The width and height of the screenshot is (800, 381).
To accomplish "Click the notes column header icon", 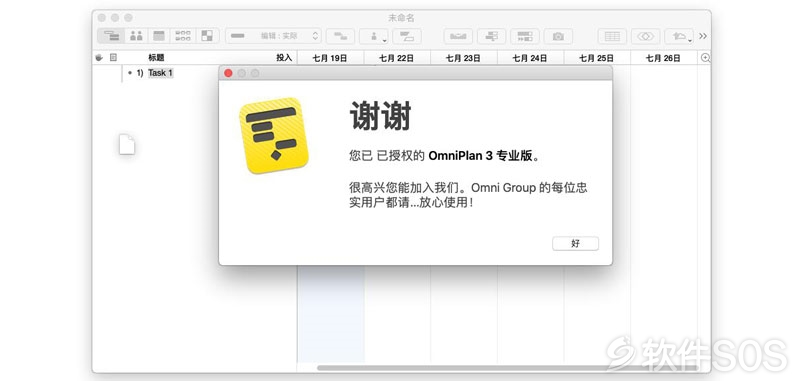I will 113,58.
